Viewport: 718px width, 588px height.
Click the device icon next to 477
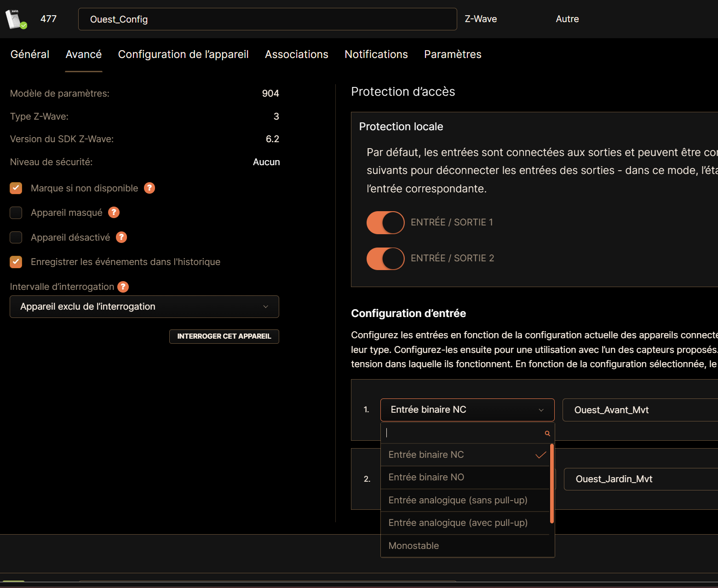click(16, 19)
